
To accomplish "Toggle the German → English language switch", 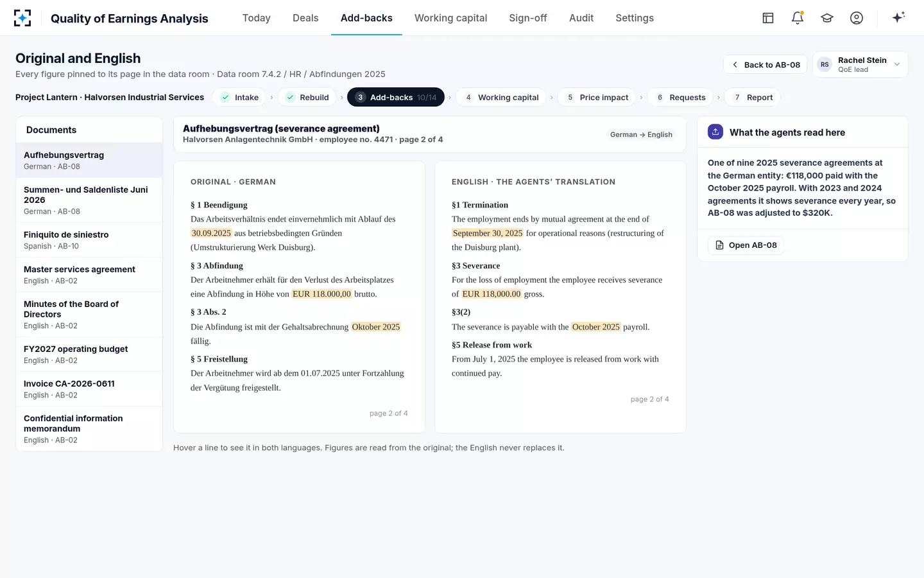I will pyautogui.click(x=641, y=134).
